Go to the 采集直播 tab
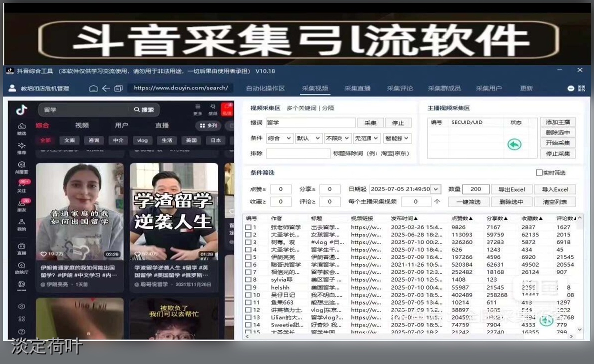This screenshot has width=594, height=364. [x=357, y=88]
